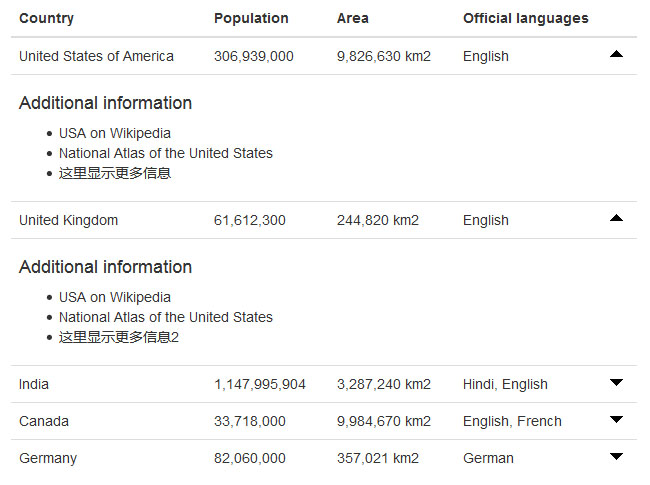650x485 pixels.
Task: Collapse the United Kingdom row arrow
Action: click(616, 219)
